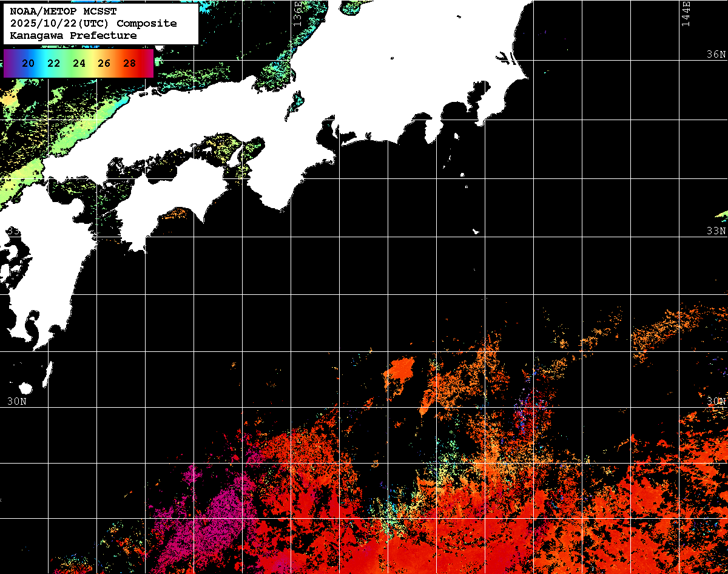728x574 pixels.
Task: Click the oval white island above the left 30N label
Action: [25, 388]
